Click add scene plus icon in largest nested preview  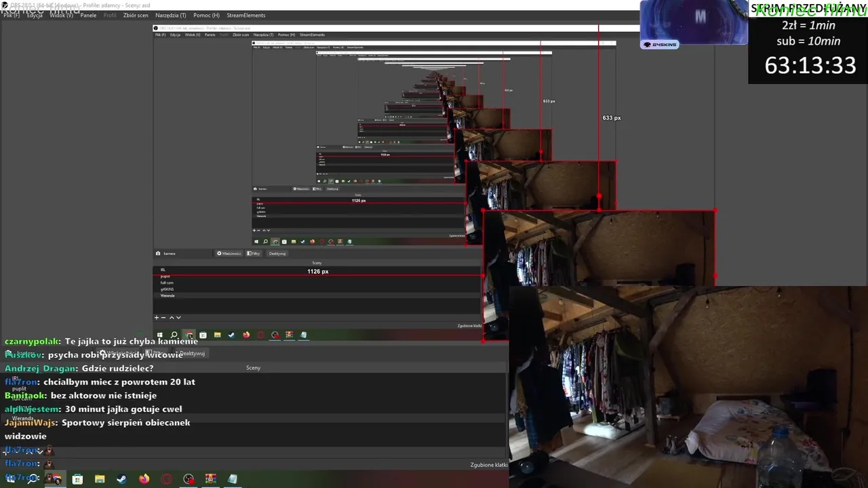(x=157, y=317)
